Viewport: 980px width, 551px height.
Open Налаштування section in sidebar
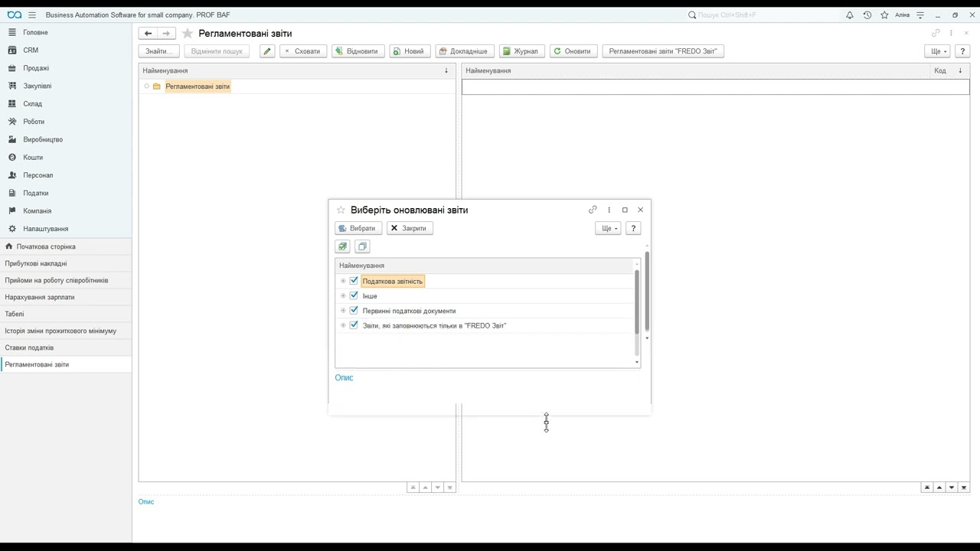(46, 229)
